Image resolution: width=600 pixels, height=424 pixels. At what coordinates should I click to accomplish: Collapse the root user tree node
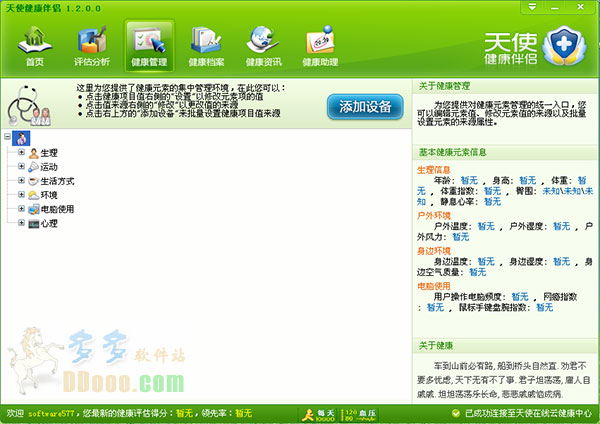tap(7, 137)
